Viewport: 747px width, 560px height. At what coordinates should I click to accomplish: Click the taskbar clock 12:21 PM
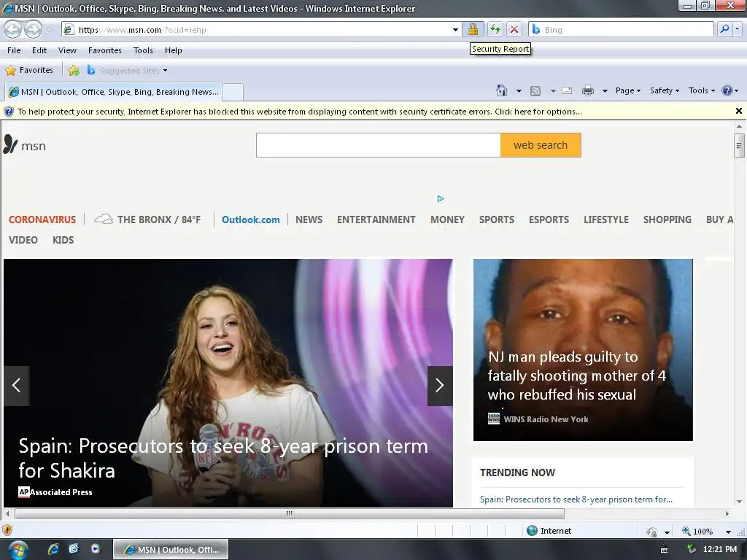(719, 549)
